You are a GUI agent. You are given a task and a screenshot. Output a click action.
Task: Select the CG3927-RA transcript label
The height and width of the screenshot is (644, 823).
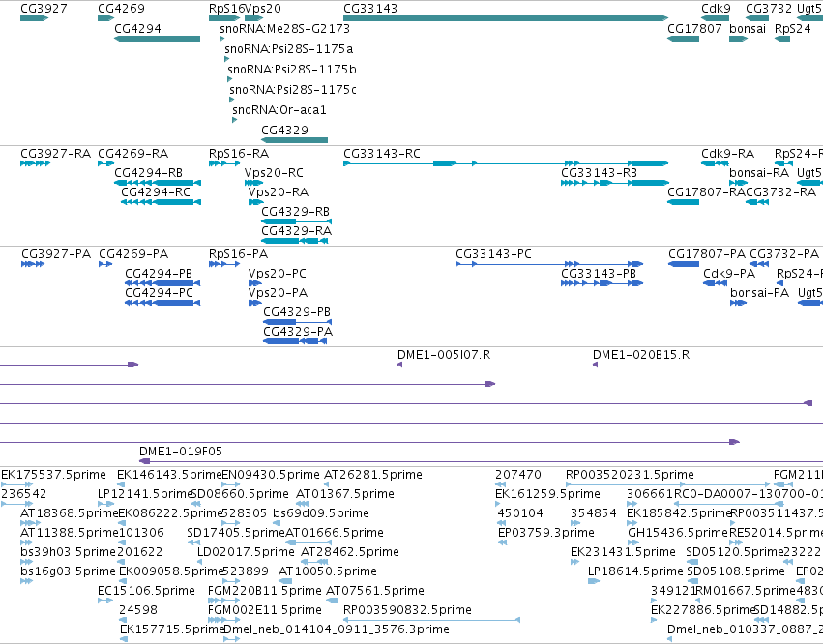point(56,154)
